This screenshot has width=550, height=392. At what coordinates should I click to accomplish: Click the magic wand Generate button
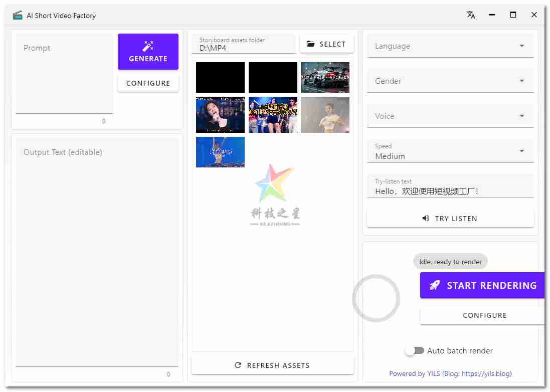click(148, 52)
